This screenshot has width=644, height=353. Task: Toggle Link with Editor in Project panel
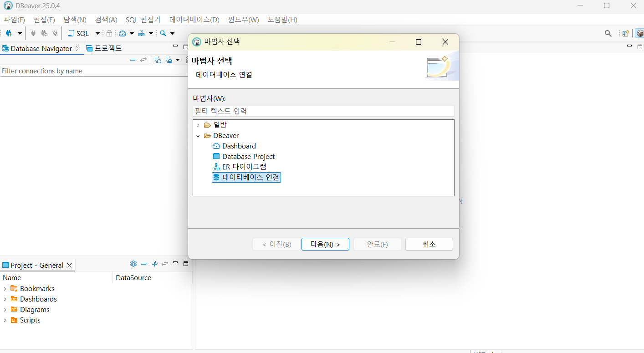(x=165, y=264)
